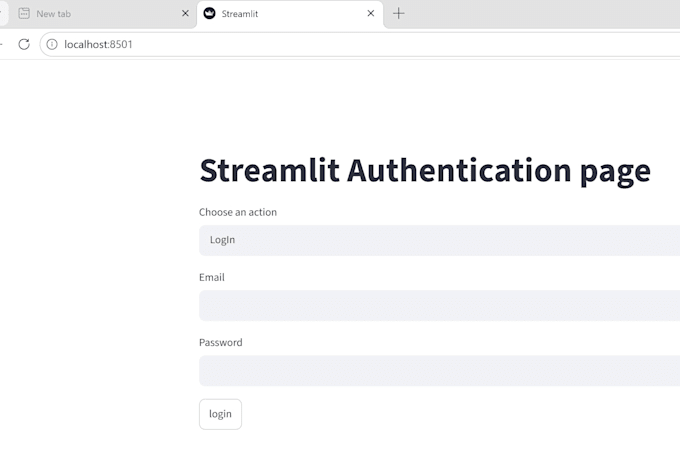Close the Streamlit tab
680x467 pixels.
pyautogui.click(x=371, y=13)
